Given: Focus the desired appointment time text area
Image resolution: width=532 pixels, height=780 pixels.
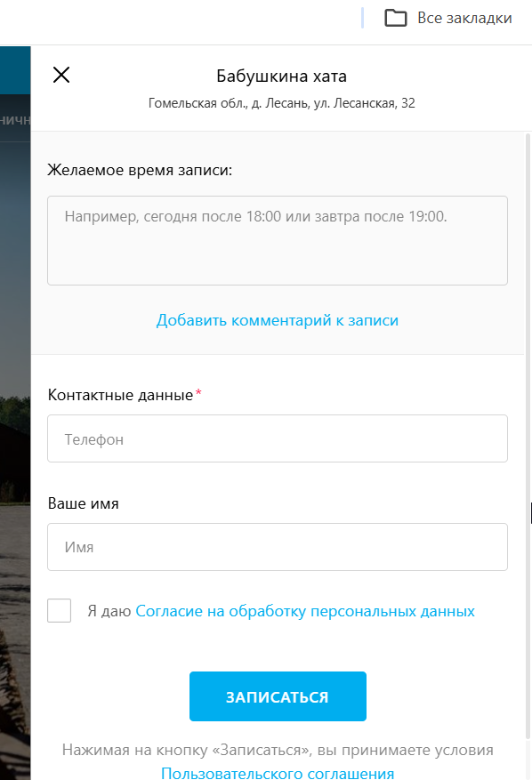Looking at the screenshot, I should [278, 240].
